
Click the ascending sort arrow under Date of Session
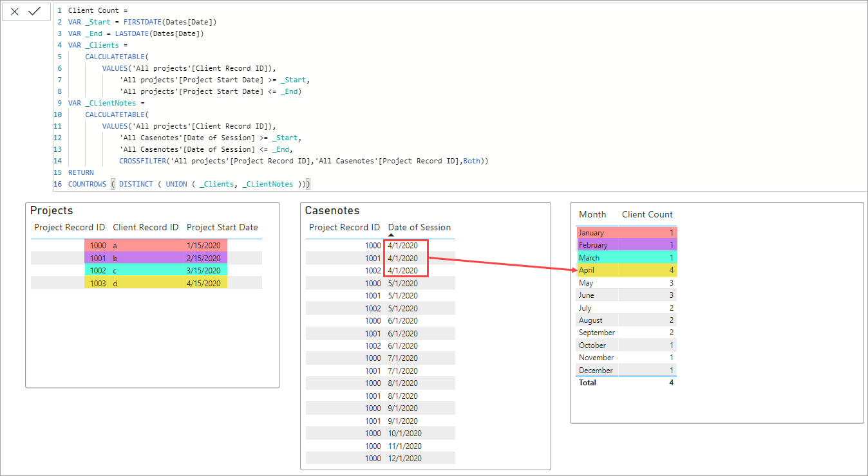392,235
